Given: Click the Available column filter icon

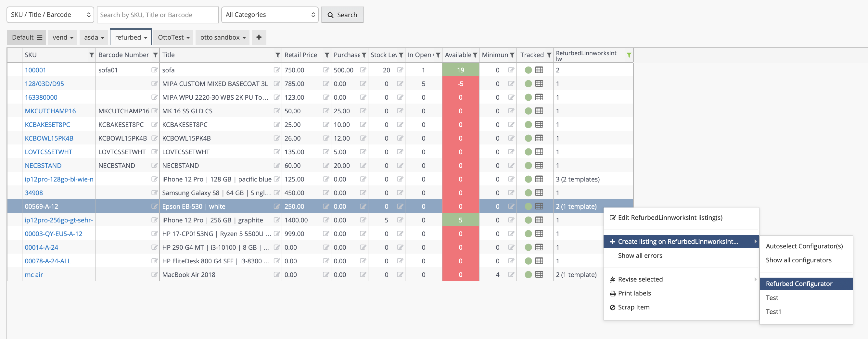Looking at the screenshot, I should 475,55.
